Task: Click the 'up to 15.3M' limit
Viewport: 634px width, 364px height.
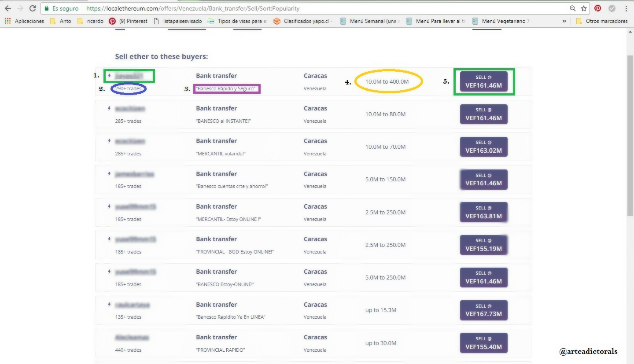Action: click(x=381, y=310)
